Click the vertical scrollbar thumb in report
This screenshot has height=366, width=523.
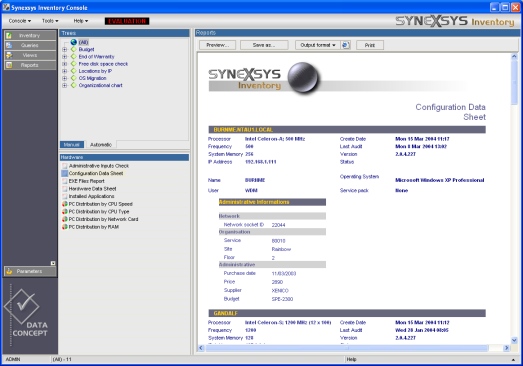pyautogui.click(x=514, y=82)
